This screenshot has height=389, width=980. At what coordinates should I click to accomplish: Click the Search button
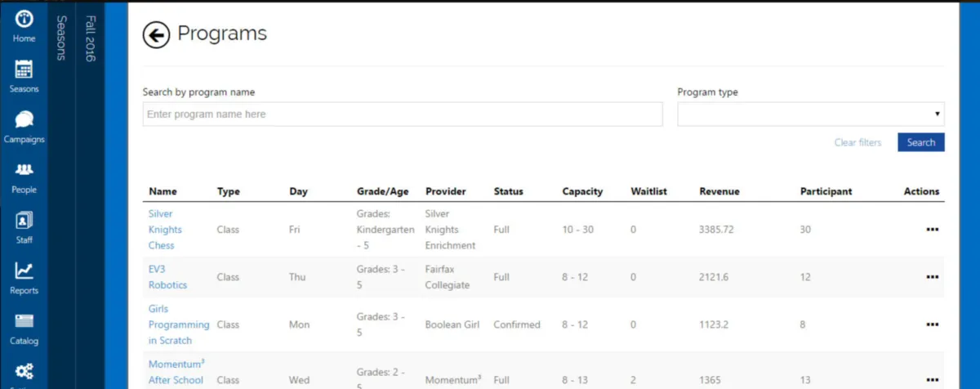click(x=921, y=142)
